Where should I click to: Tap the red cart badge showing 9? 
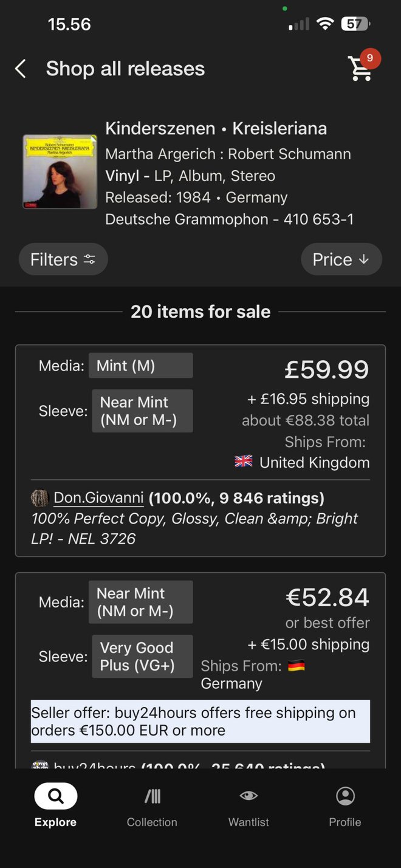click(x=370, y=58)
